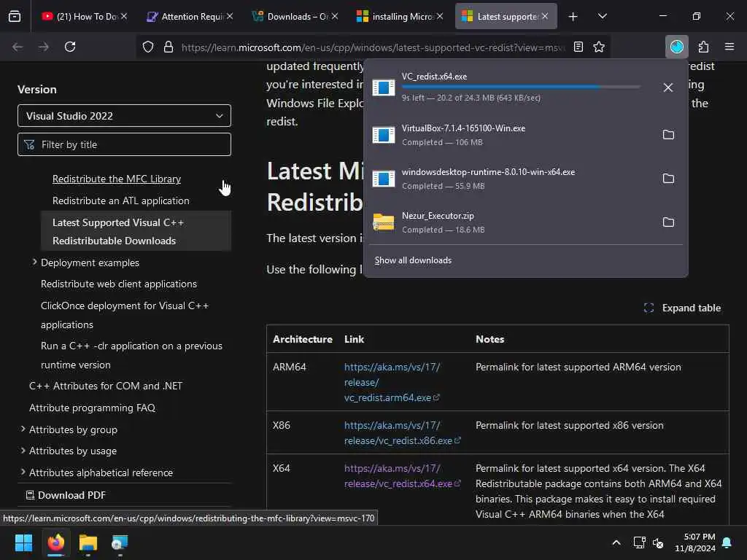Open clock and date in taskbar
Viewport: 747px width, 560px height.
point(694,542)
